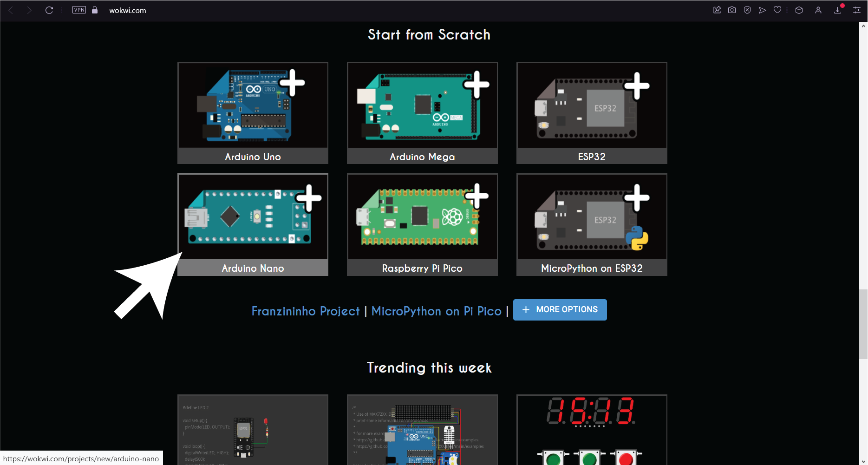868x465 pixels.
Task: Open the trending ESP32 LED blink project
Action: 253,430
